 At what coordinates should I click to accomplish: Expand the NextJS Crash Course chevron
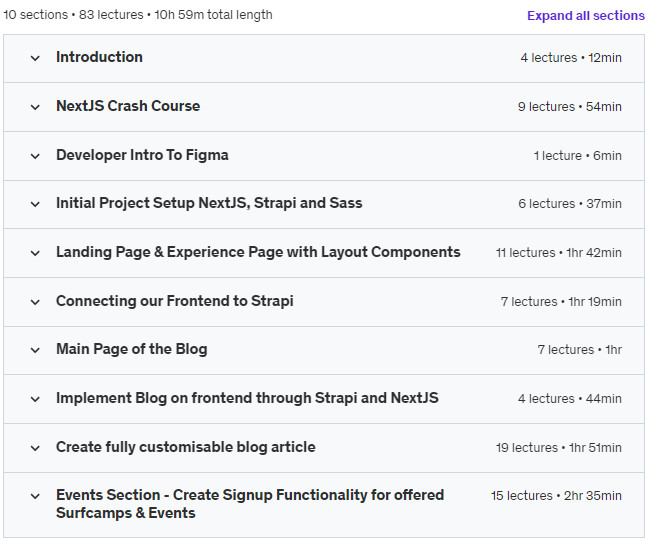[x=35, y=107]
